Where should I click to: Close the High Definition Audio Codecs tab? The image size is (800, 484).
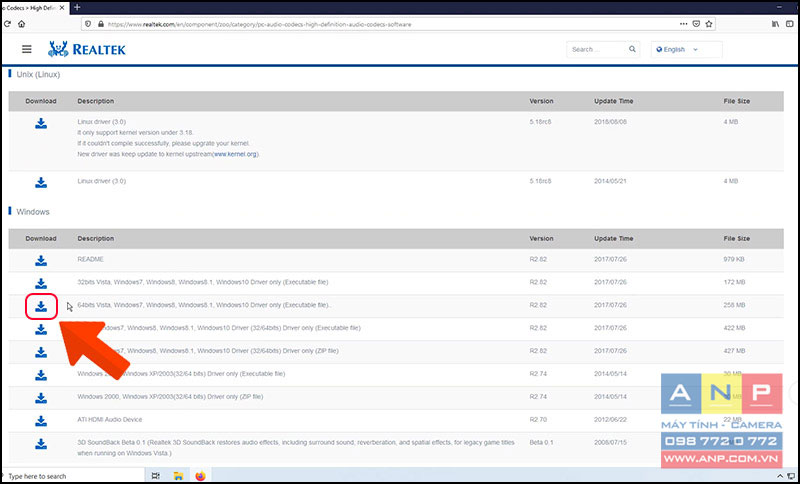(x=62, y=8)
